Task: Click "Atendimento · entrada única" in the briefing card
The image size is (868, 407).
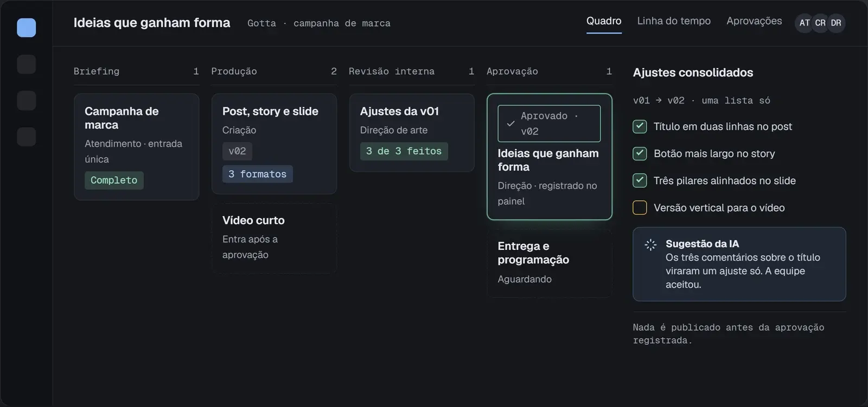Action: click(x=133, y=151)
